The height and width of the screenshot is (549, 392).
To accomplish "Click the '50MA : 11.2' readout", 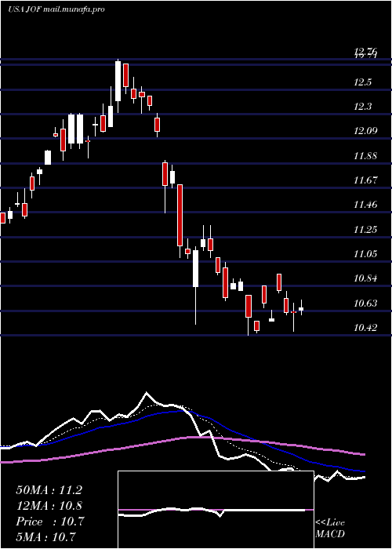I will pyautogui.click(x=49, y=490).
